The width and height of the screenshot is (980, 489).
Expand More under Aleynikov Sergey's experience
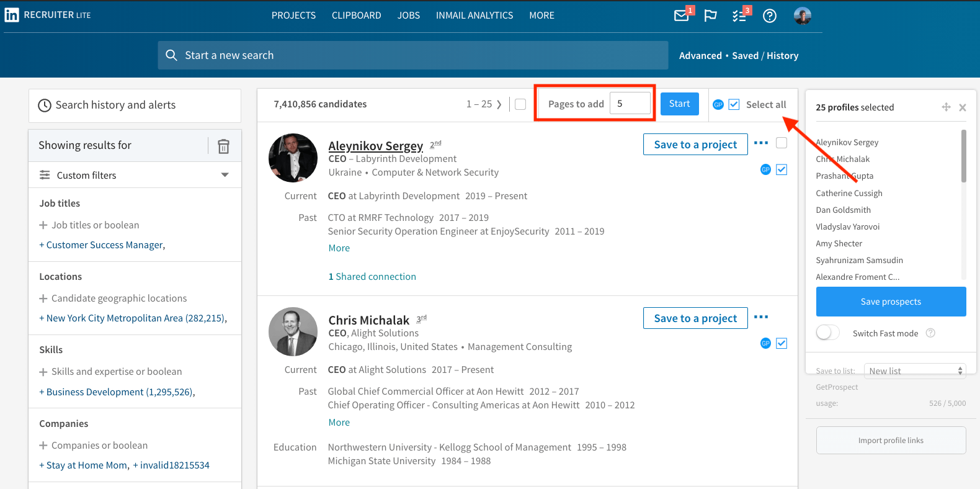(x=339, y=248)
